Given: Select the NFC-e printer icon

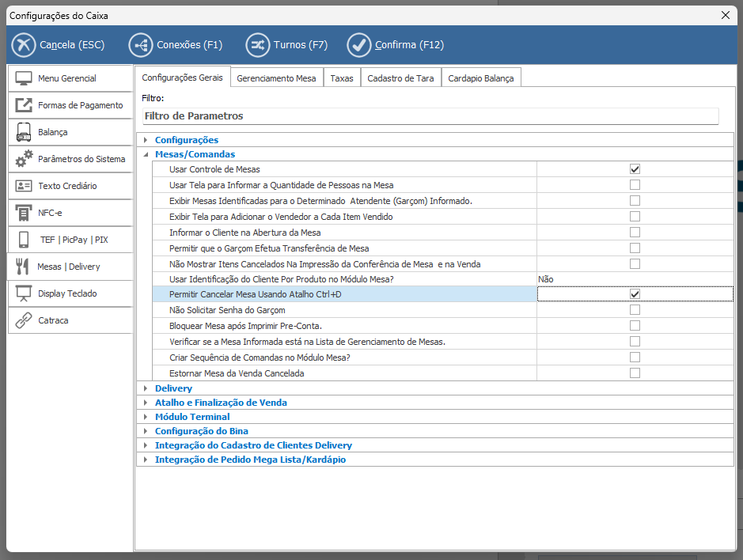Looking at the screenshot, I should click(24, 213).
